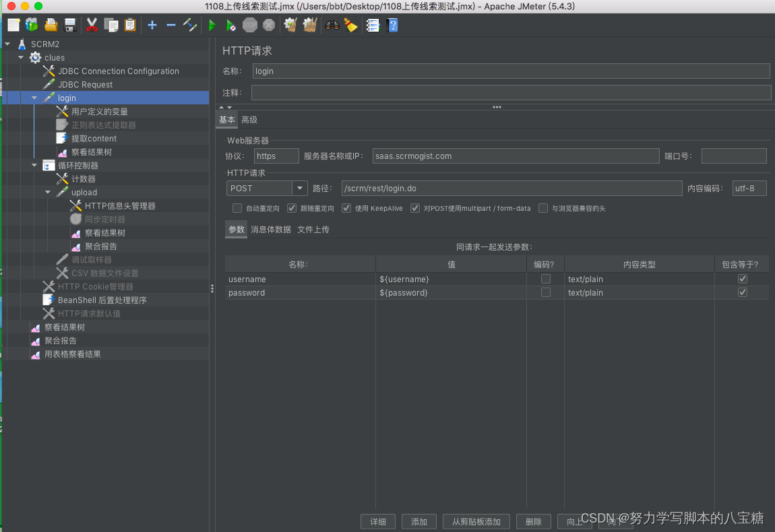Select the 计数器 node in tree

click(x=83, y=179)
